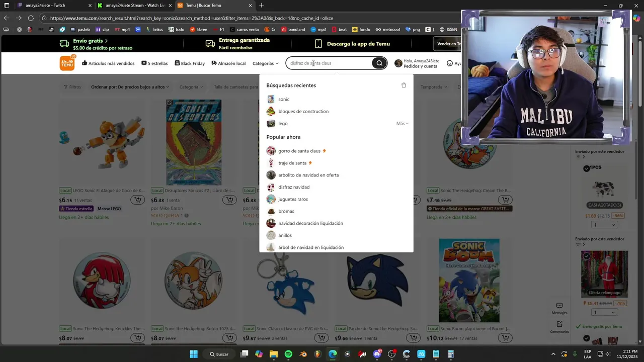Expand Más recent searches
The width and height of the screenshot is (644, 362).
[x=402, y=123]
